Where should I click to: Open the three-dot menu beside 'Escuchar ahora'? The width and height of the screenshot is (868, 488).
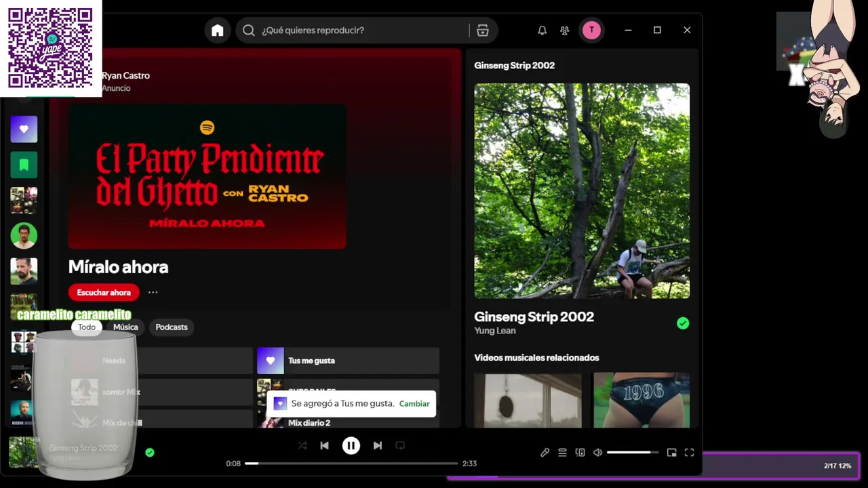coord(153,293)
